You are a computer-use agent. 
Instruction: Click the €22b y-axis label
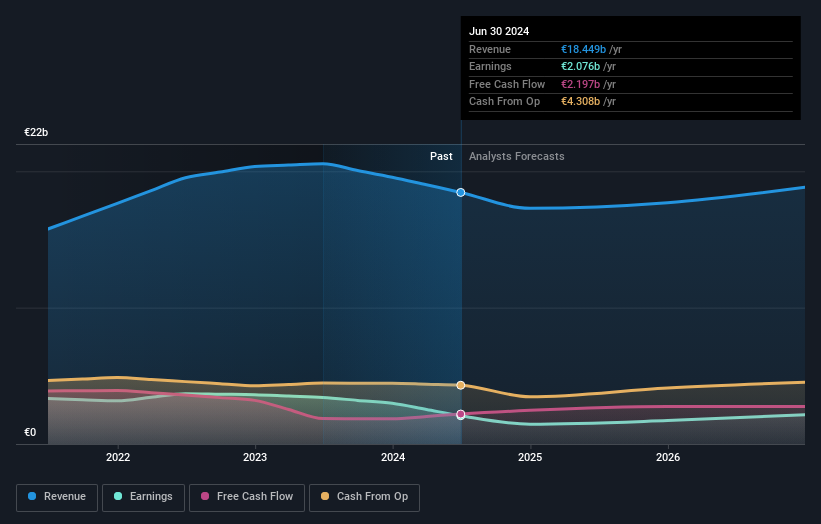point(36,132)
